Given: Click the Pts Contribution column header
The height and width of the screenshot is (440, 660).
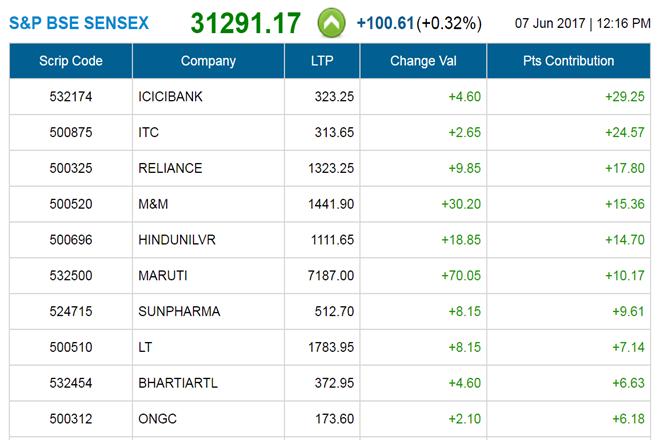Looking at the screenshot, I should coord(568,61).
